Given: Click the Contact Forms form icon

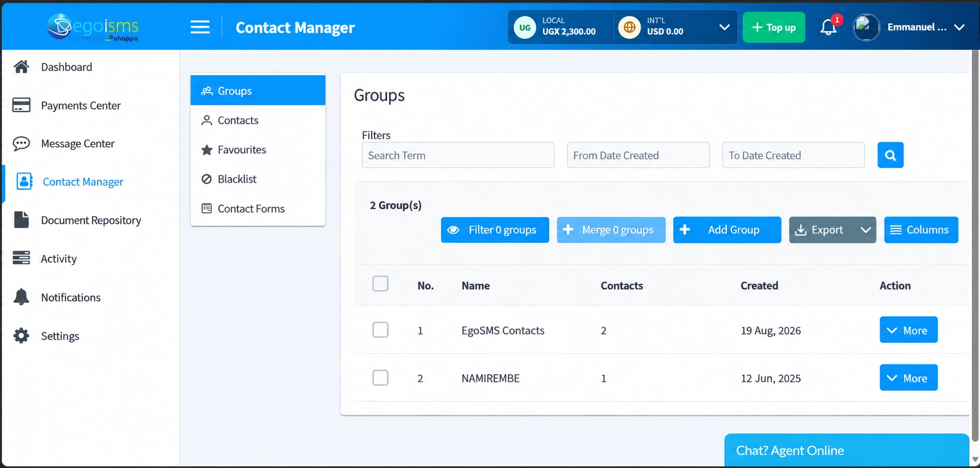Looking at the screenshot, I should (x=207, y=208).
